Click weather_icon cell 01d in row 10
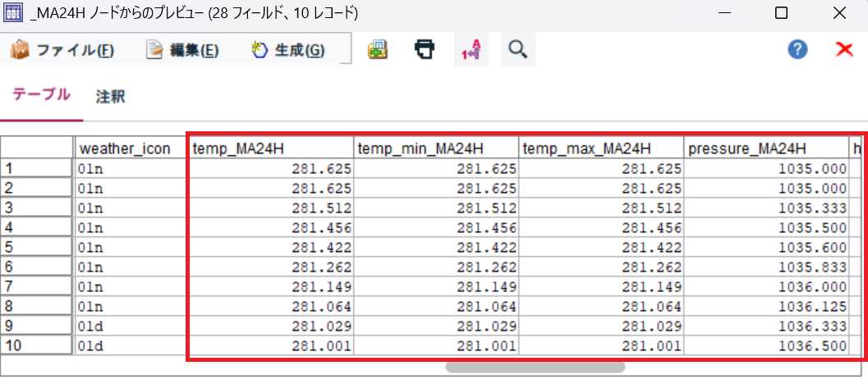Image resolution: width=868 pixels, height=384 pixels. 131,347
